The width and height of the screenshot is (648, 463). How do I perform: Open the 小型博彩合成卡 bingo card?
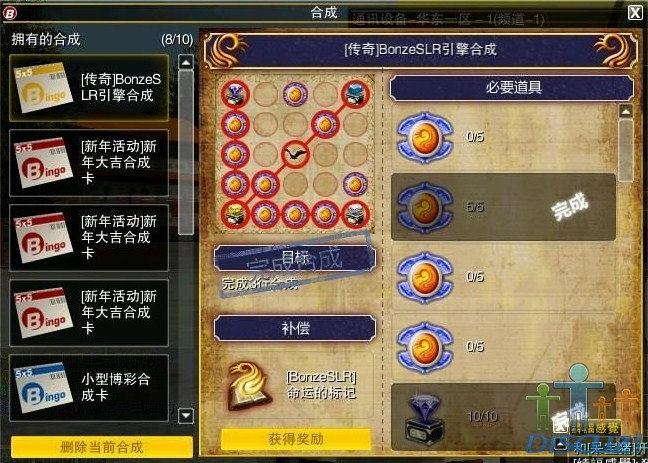pos(89,387)
